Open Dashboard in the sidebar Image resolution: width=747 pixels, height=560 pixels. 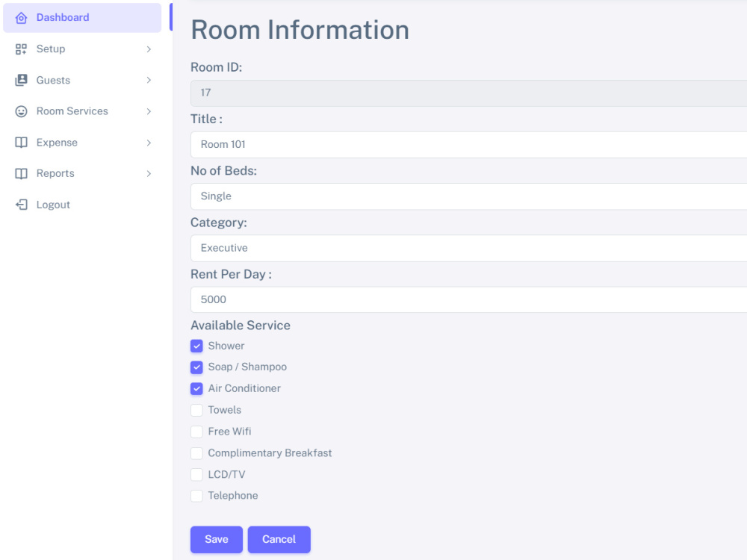[x=82, y=18]
